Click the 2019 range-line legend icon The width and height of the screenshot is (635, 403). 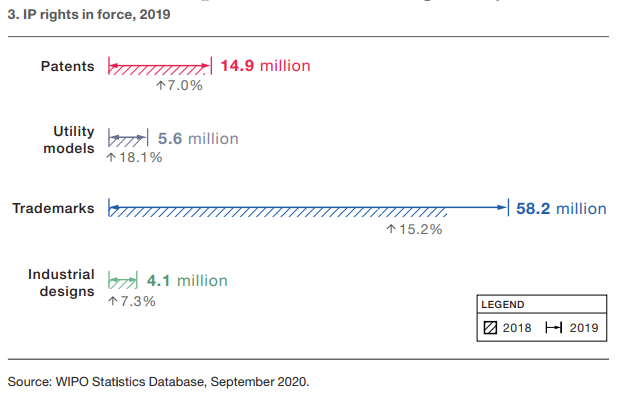553,328
